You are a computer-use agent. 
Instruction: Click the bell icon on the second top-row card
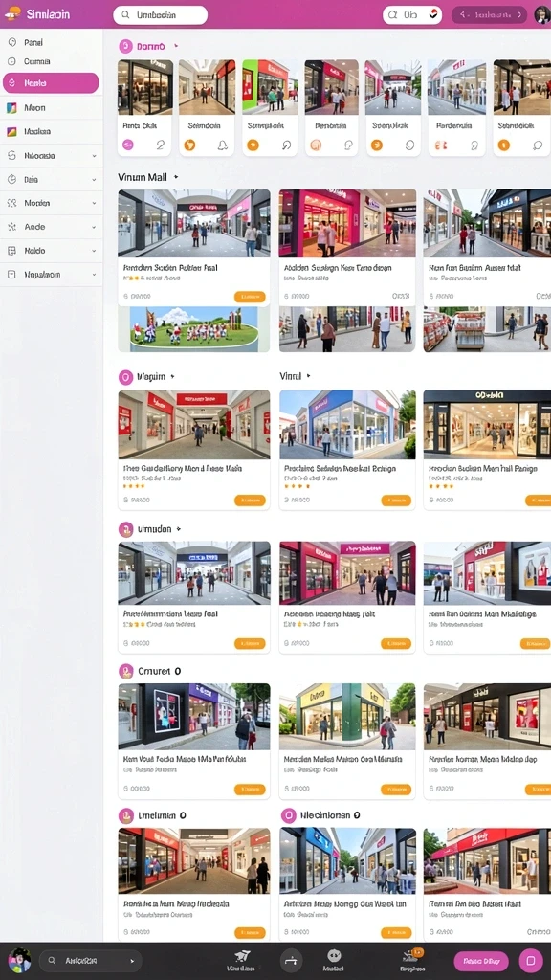(x=222, y=145)
